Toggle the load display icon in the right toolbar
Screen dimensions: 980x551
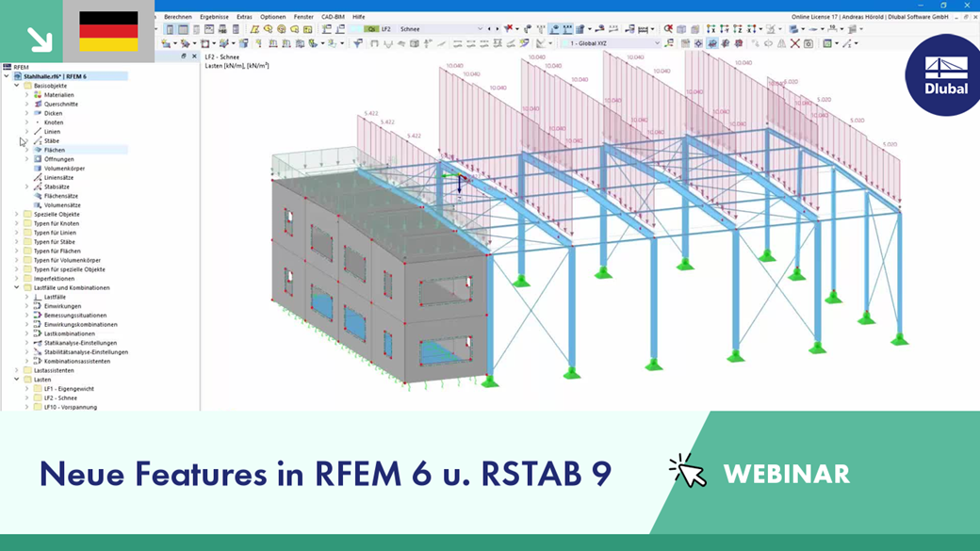point(710,42)
